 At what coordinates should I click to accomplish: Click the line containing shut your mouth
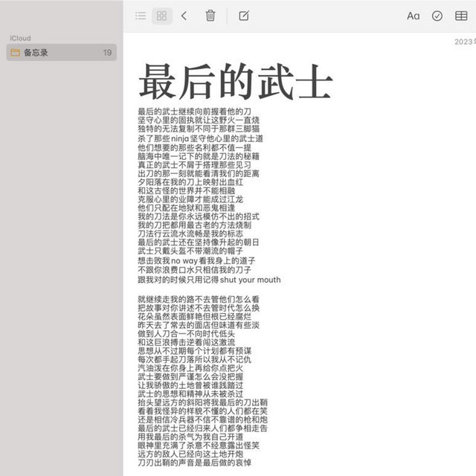[209, 280]
